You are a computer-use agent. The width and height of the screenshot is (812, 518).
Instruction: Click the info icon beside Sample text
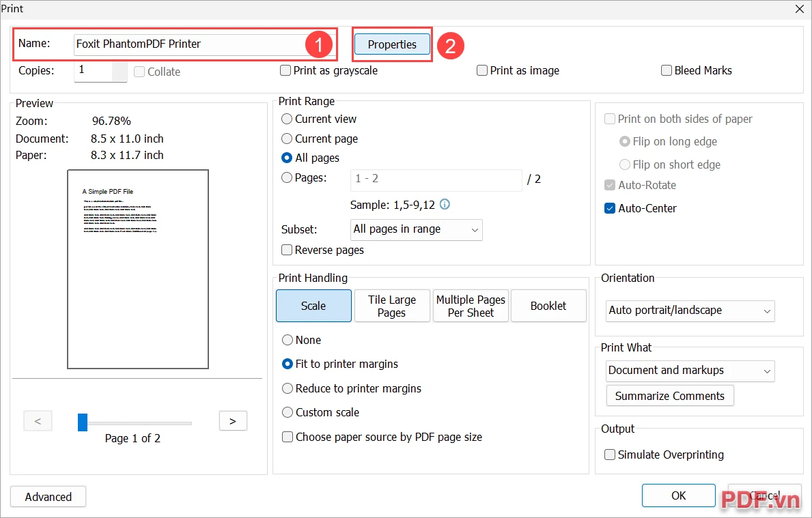[445, 205]
